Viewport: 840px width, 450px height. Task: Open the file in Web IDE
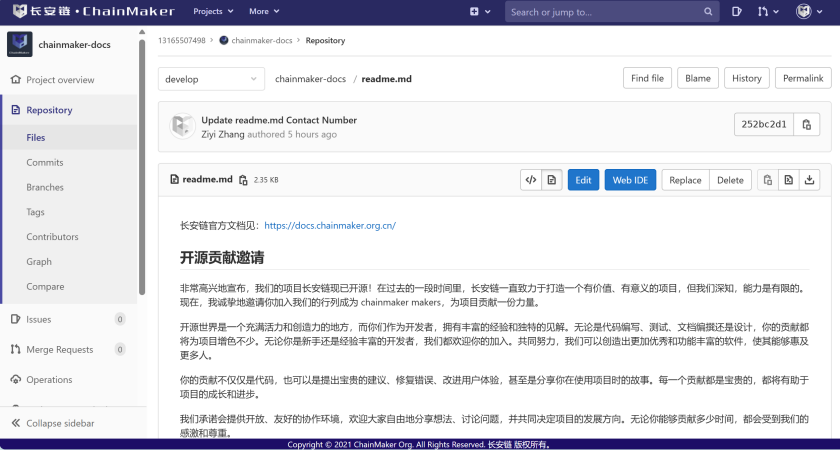pyautogui.click(x=631, y=180)
